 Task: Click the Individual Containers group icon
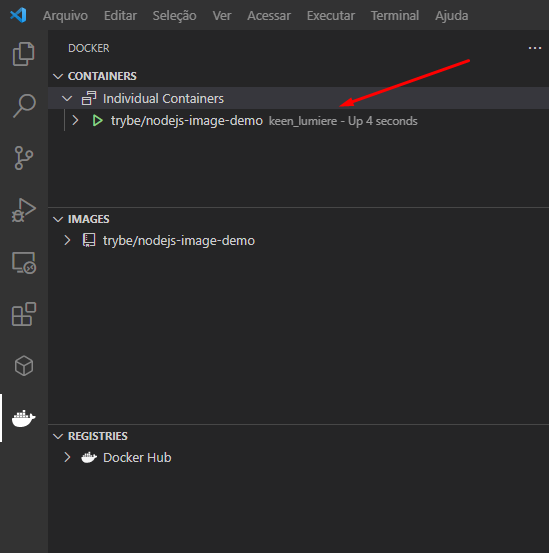89,98
